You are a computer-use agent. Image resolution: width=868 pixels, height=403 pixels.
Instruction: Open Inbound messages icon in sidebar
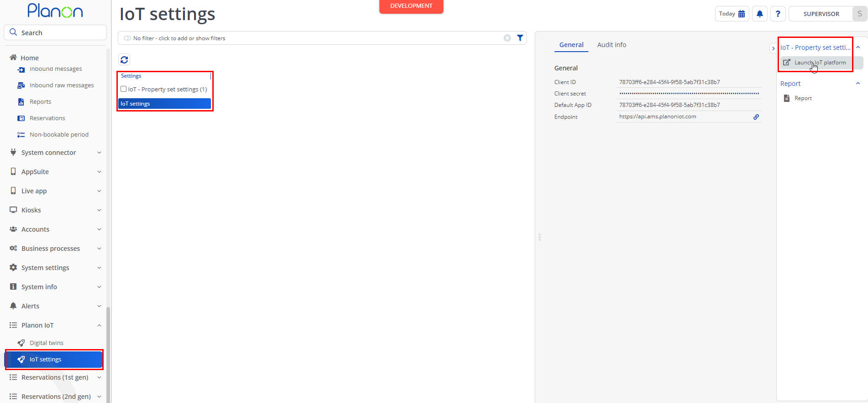[21, 69]
